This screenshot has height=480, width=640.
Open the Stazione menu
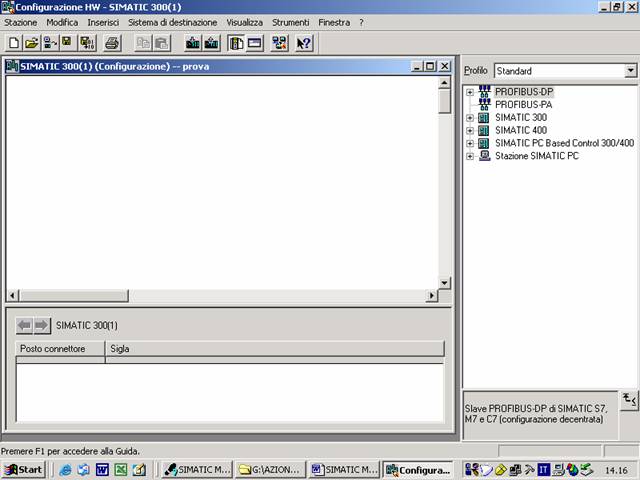(x=20, y=22)
